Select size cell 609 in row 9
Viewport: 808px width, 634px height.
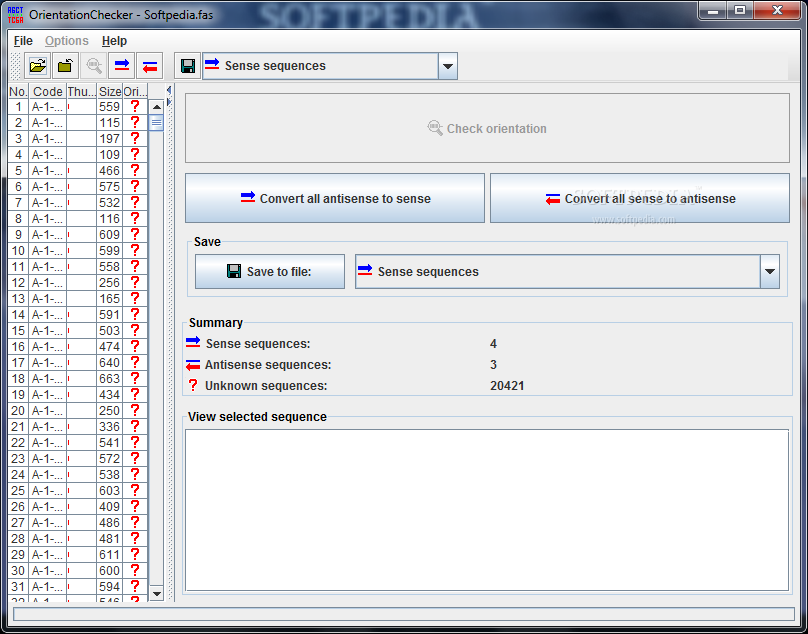[110, 235]
